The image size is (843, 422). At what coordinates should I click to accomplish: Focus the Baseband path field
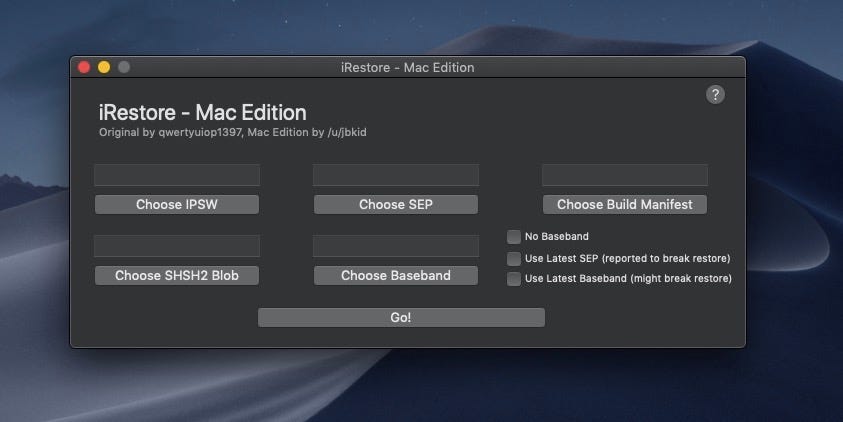396,246
